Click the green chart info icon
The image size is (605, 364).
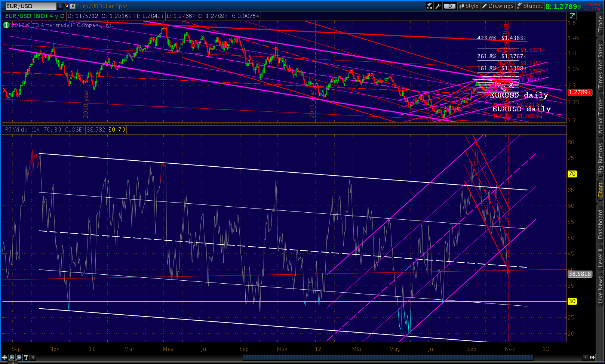tap(6, 25)
